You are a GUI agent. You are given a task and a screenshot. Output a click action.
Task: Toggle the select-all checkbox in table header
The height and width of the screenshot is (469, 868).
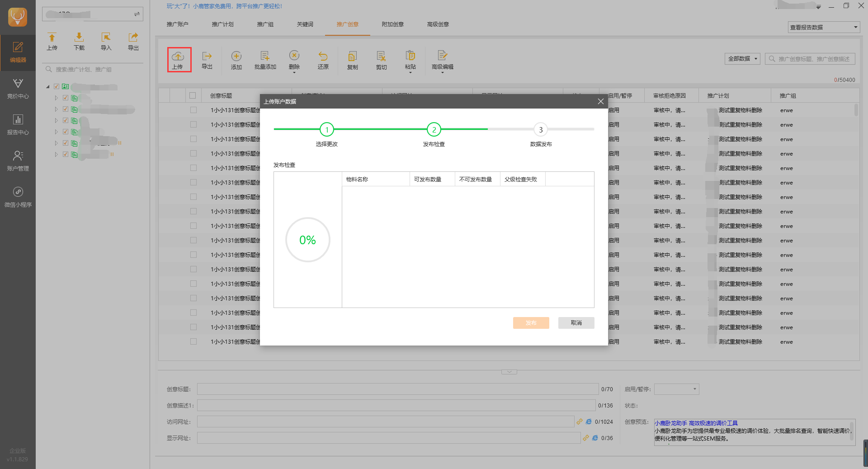point(193,95)
